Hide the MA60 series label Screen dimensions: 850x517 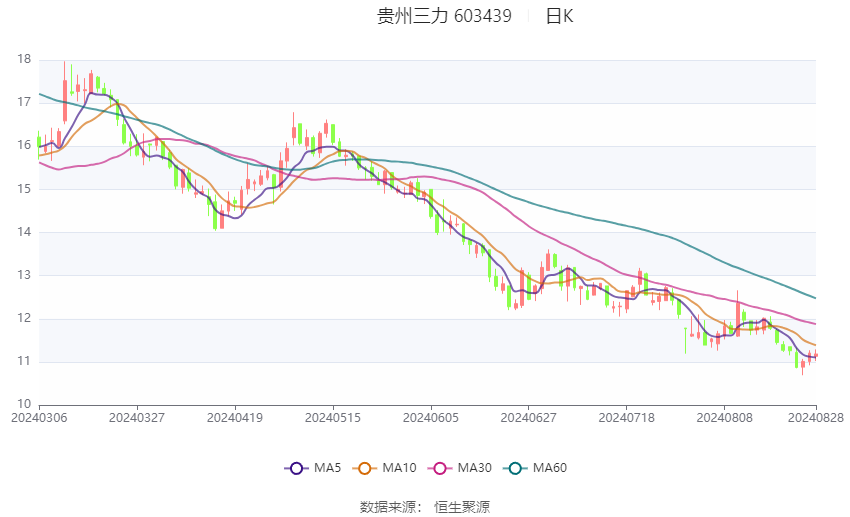click(550, 468)
